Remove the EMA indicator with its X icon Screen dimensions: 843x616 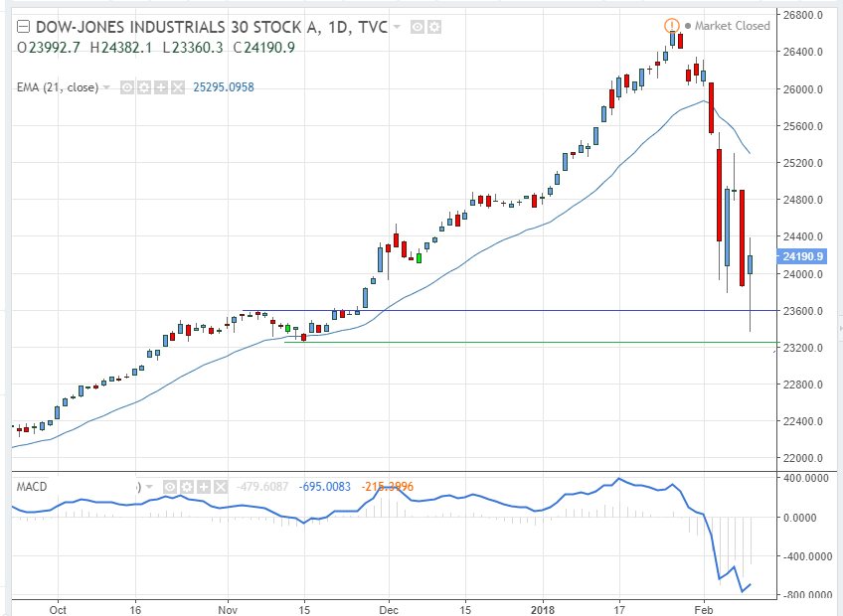tap(178, 87)
